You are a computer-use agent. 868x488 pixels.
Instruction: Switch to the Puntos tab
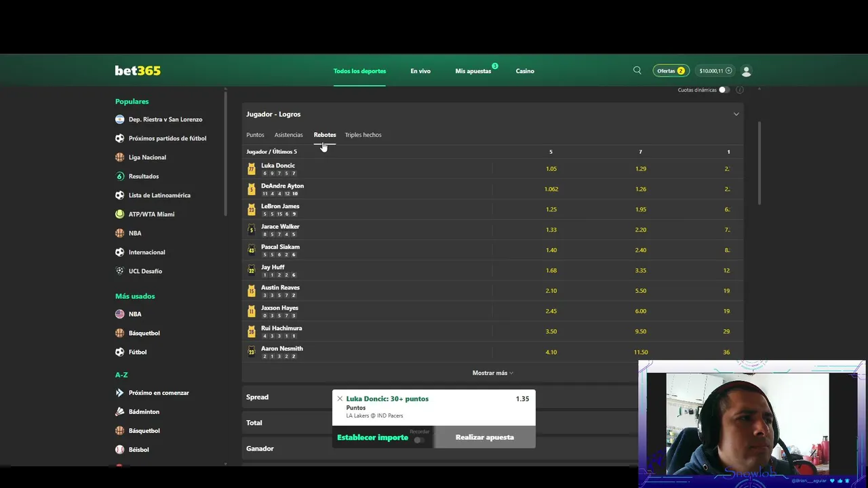click(x=255, y=135)
